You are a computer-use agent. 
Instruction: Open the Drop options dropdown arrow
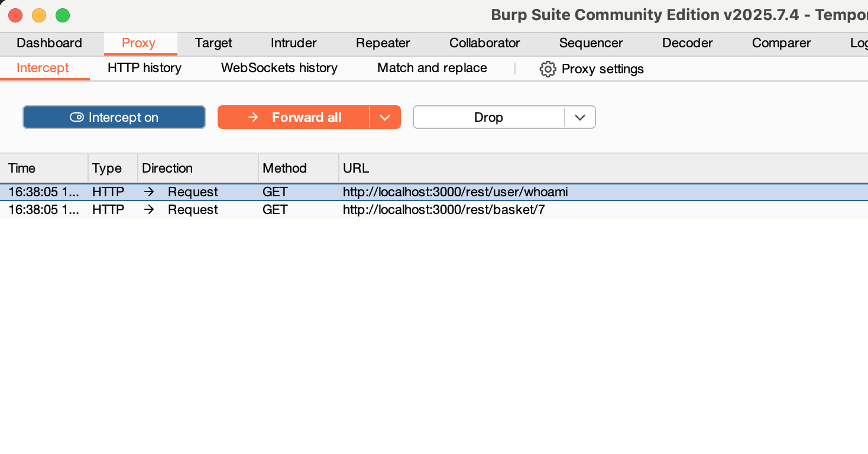pos(579,117)
